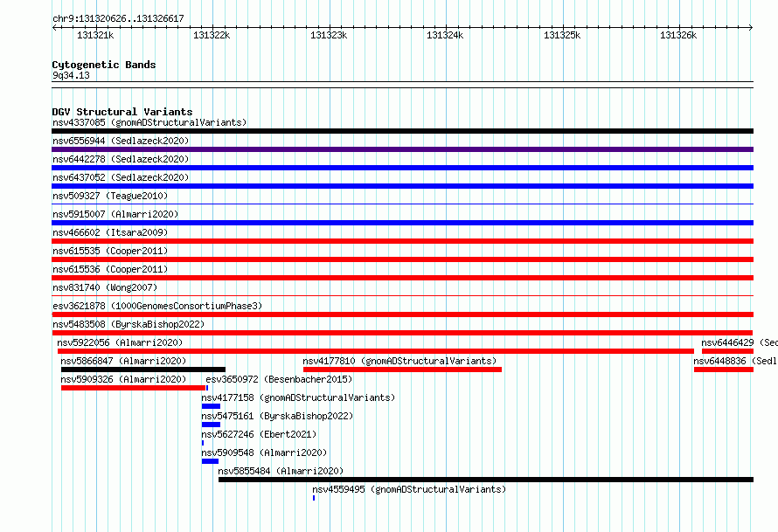Select the nsv6448836 variant label
This screenshot has width=778, height=532.
pyautogui.click(x=735, y=361)
